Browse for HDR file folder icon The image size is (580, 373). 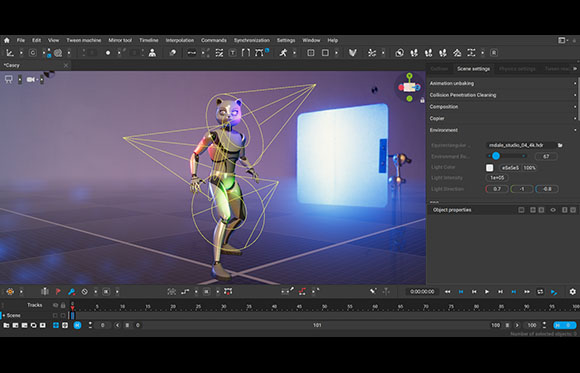[560, 145]
